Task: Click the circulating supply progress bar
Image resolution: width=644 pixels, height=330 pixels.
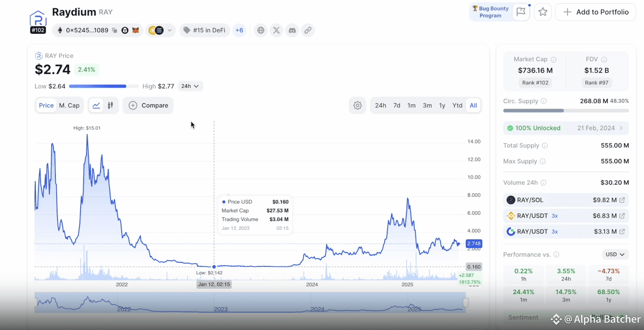Action: click(x=566, y=111)
